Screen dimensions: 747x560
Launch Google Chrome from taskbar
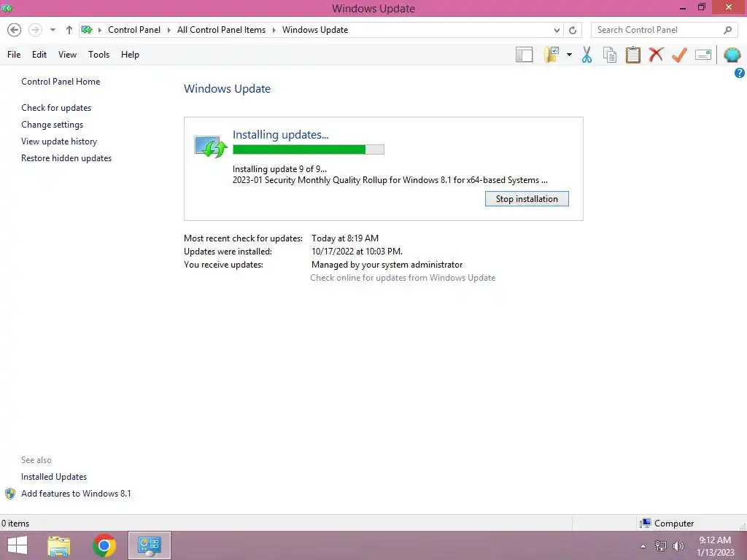[x=104, y=545]
